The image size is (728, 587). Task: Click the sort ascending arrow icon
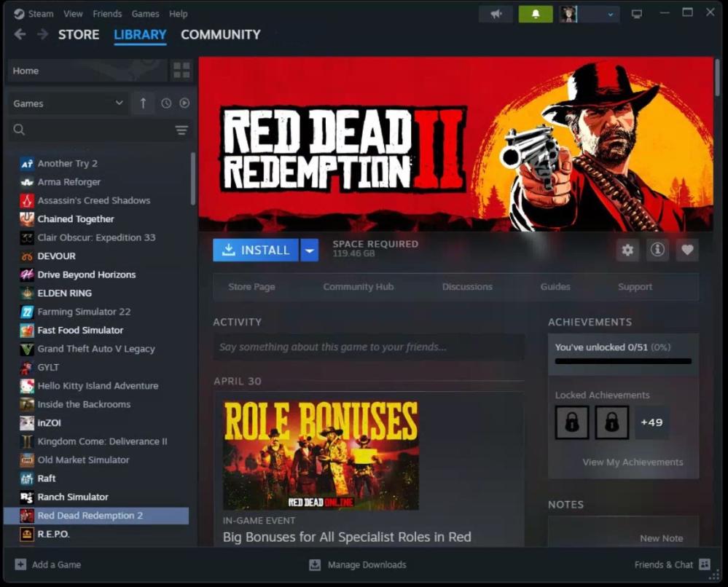click(x=143, y=103)
